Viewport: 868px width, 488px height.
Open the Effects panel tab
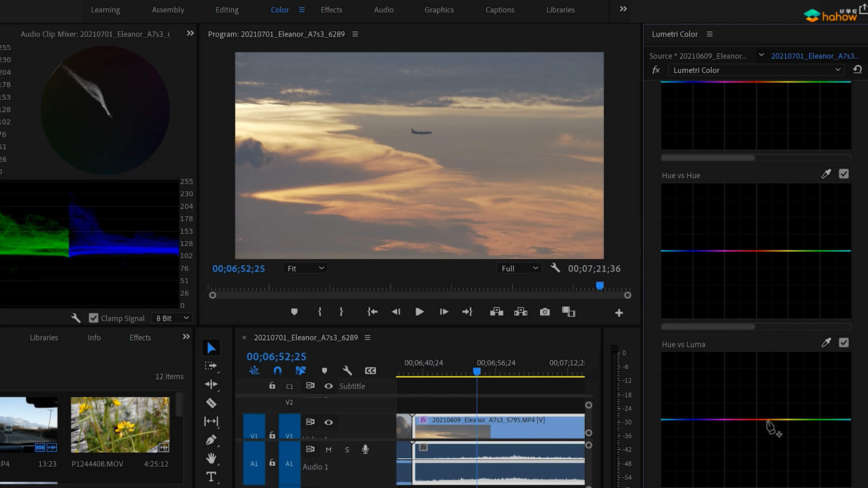pos(140,338)
